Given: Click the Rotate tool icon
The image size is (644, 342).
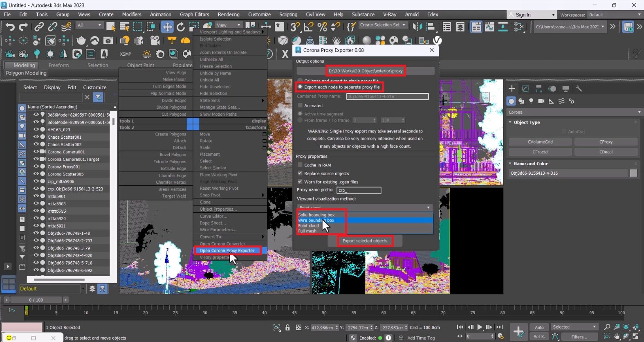Looking at the screenshot, I should pyautogui.click(x=180, y=27).
